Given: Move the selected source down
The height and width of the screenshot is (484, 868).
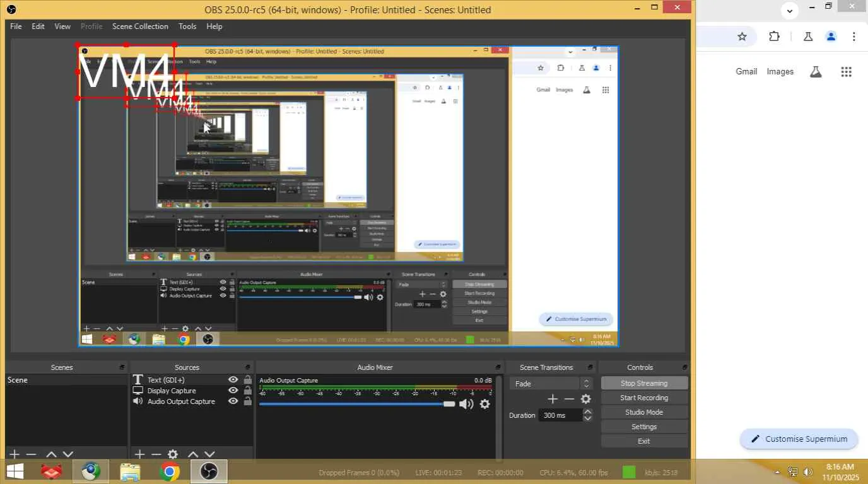Looking at the screenshot, I should coord(210,454).
